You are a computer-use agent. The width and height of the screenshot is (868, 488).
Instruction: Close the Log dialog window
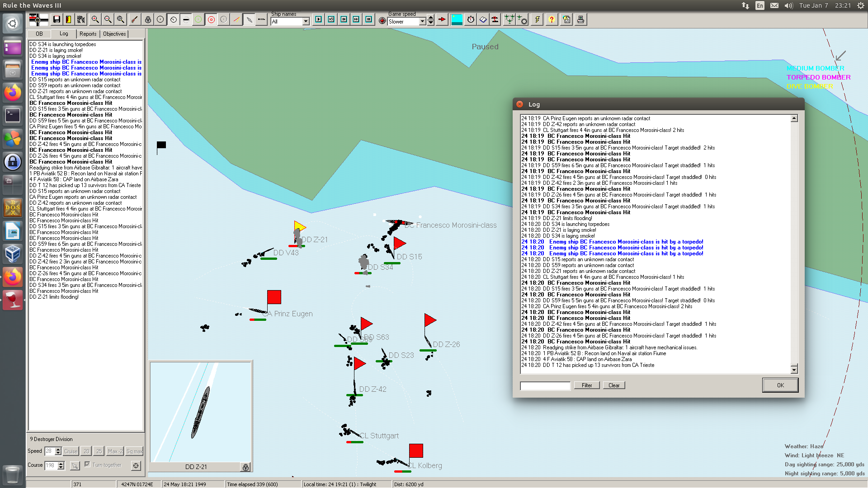[520, 104]
